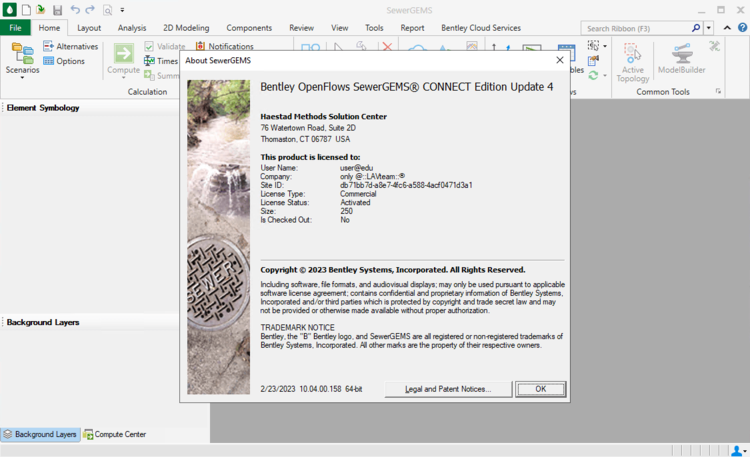Click the 'Haestad Methods Solution Center' heading
Screen dimensions: 750x457
click(323, 116)
